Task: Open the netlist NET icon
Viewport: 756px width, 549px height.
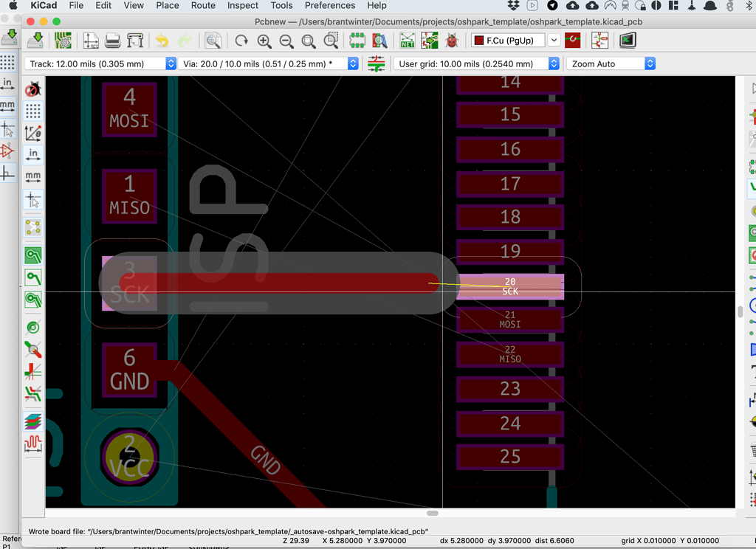Action: (408, 41)
